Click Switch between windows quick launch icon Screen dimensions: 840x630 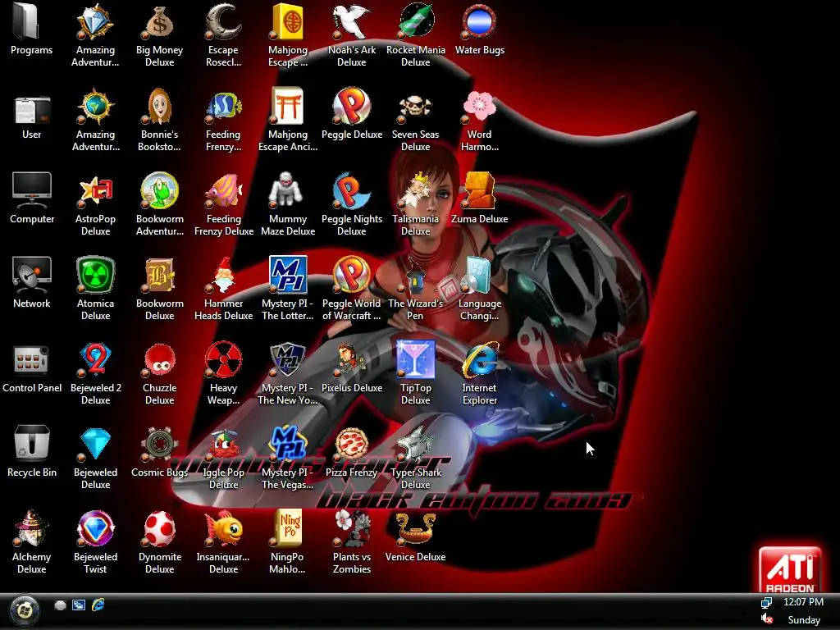tap(79, 605)
